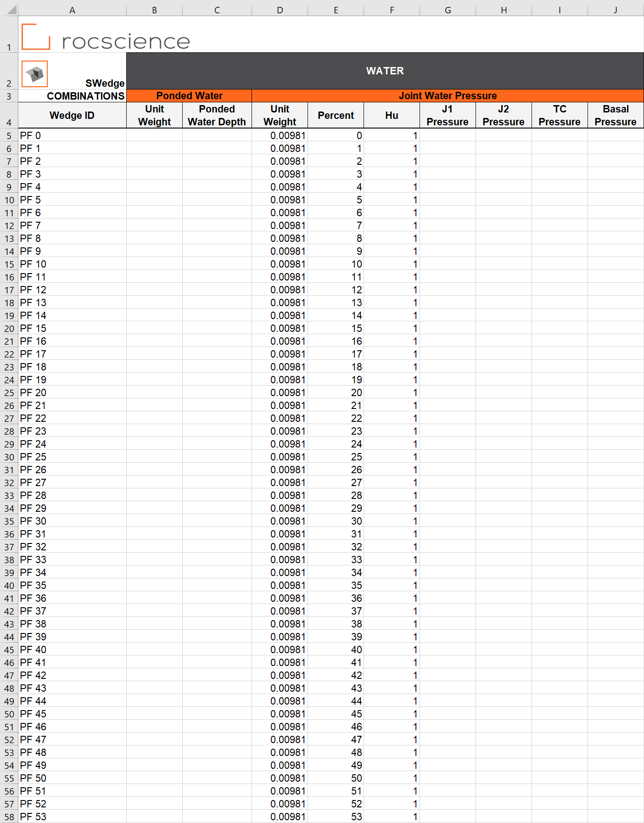Click the J2 Pressure column heading

504,115
